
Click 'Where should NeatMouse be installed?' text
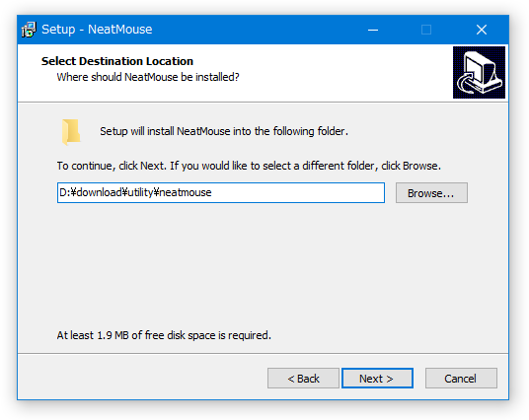pyautogui.click(x=148, y=77)
